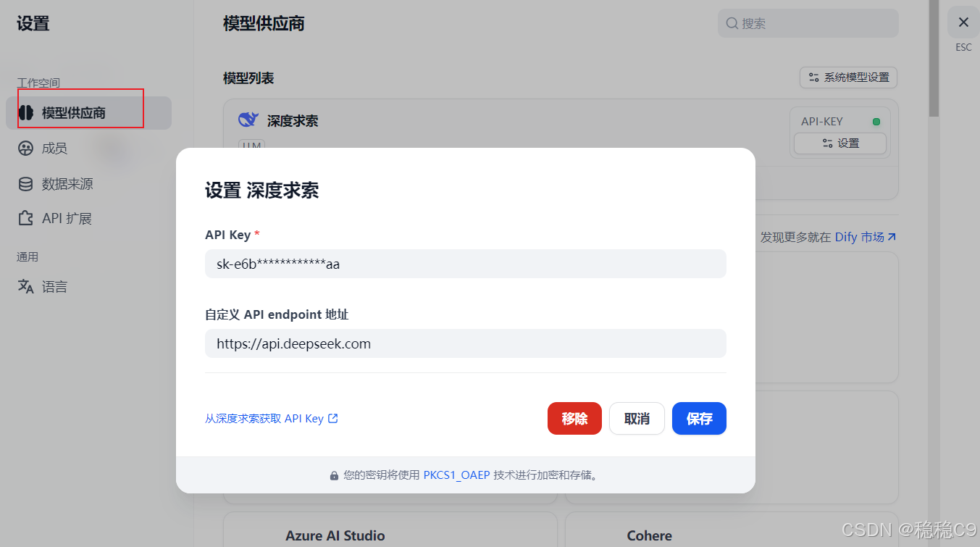Click the green API-KEY status indicator
Viewport: 980px width, 547px height.
(876, 122)
